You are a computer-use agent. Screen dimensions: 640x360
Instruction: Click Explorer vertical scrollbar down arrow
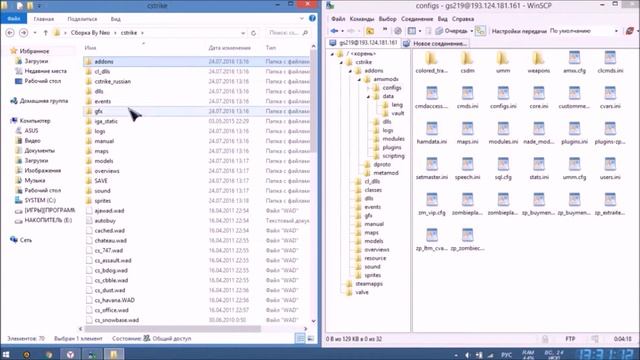(x=313, y=321)
